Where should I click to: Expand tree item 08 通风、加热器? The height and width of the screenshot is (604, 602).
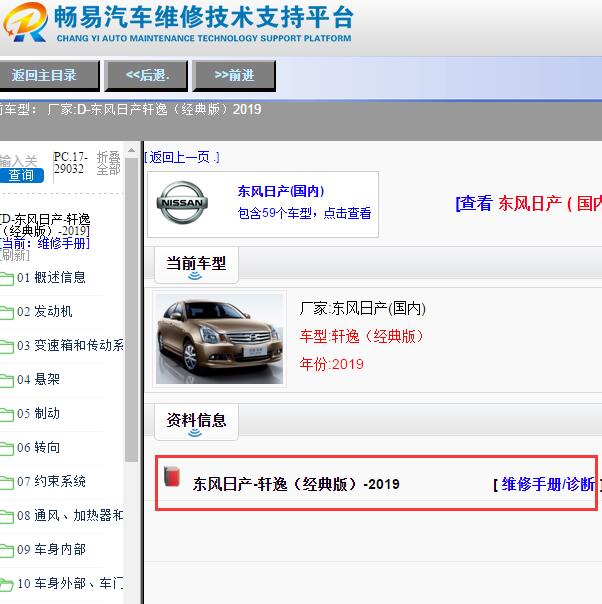(70, 515)
